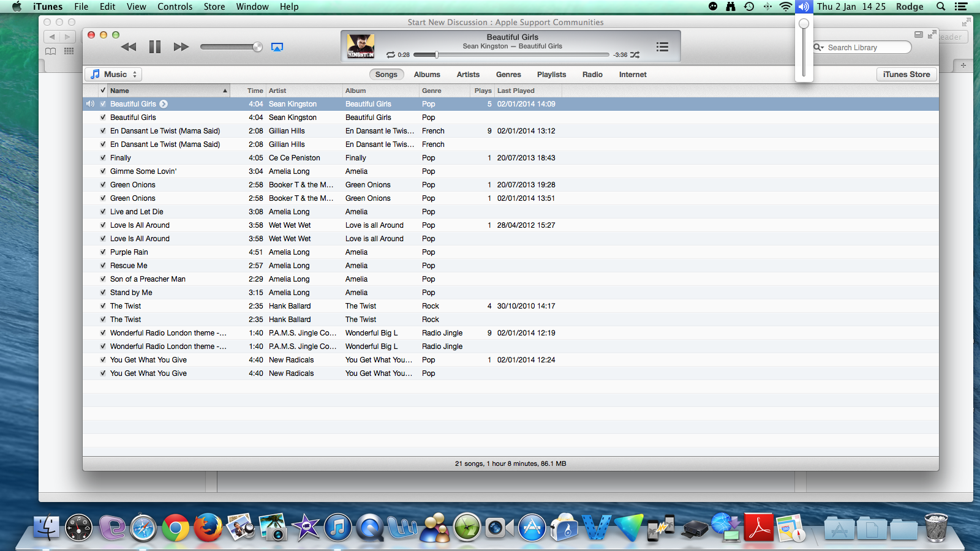Click the Beautiful Girls album artwork
The height and width of the screenshot is (551, 980).
pyautogui.click(x=361, y=47)
